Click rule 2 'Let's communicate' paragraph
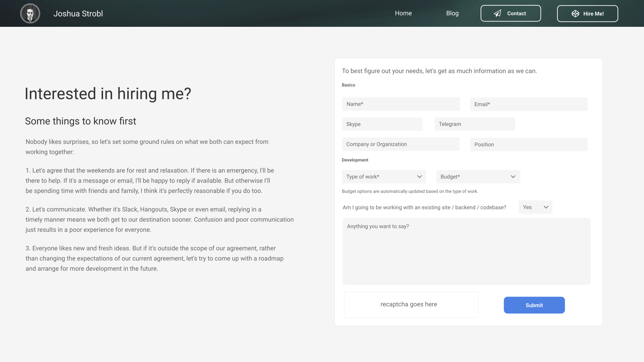The image size is (644, 362). 160,219
